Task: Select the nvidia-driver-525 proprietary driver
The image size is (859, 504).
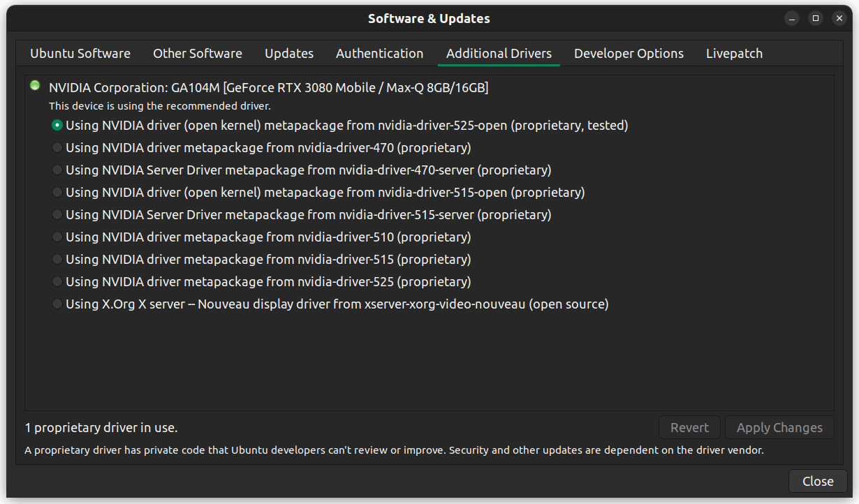Action: point(57,281)
